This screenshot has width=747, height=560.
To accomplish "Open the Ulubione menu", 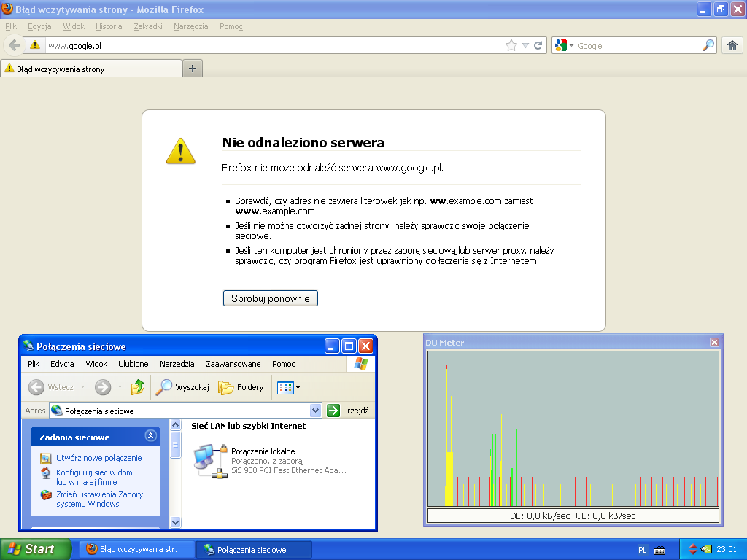I will 133,364.
